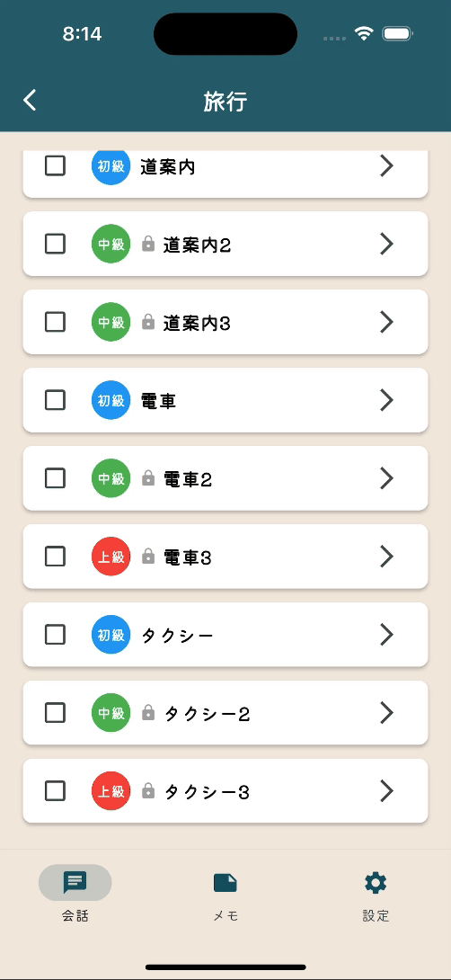Tap the red 上級 badge on タクシー3
The image size is (451, 980).
(x=111, y=790)
